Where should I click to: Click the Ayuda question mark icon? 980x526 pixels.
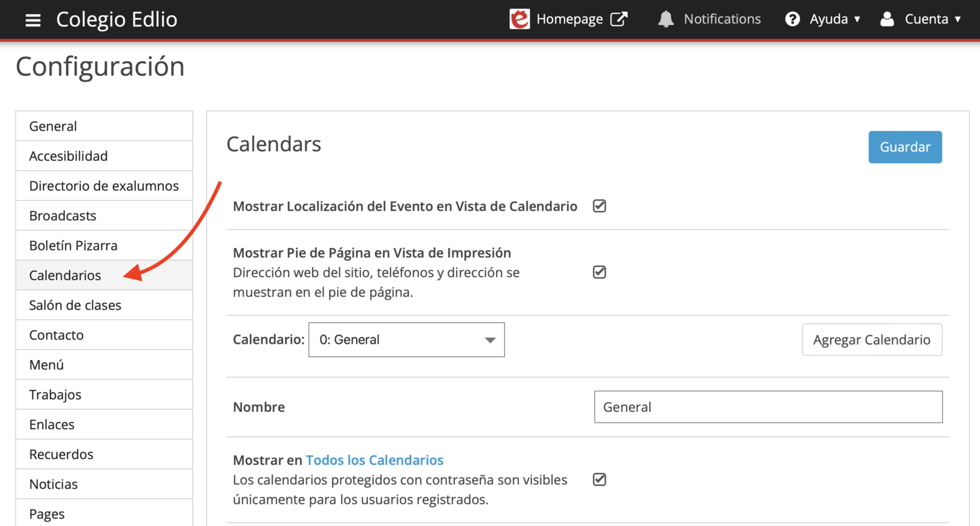(793, 18)
